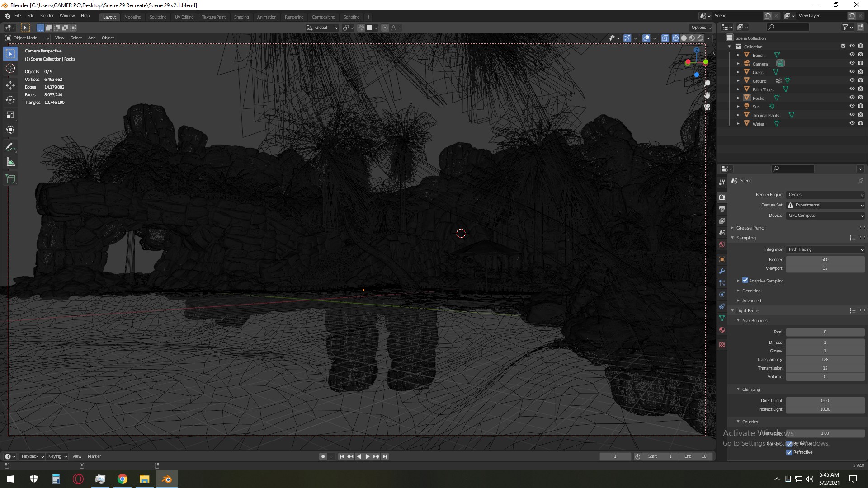Select the Add Cube tool

(10, 179)
